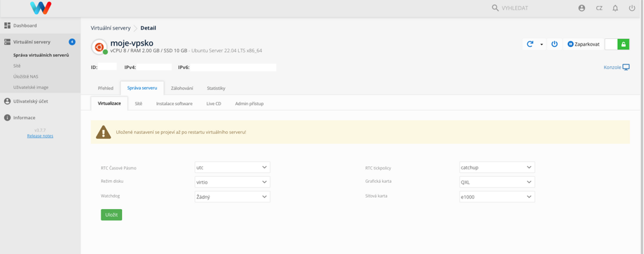Click the Zaparkovat button
This screenshot has height=254, width=644.
tap(583, 44)
